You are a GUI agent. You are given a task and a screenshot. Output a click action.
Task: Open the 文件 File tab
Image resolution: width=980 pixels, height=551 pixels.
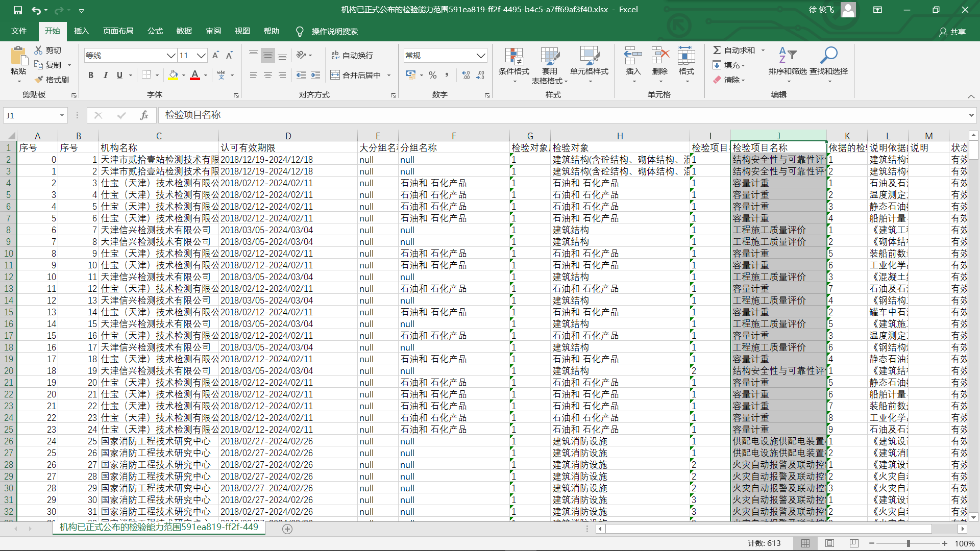coord(19,31)
